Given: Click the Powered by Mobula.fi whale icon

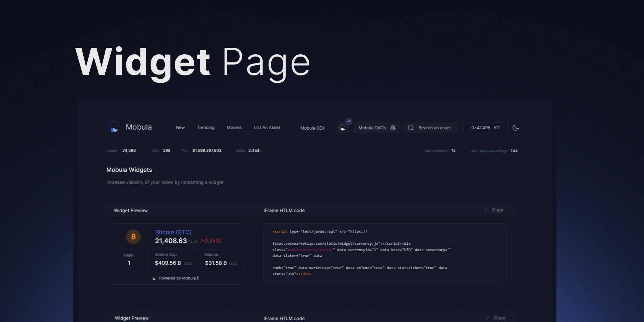Looking at the screenshot, I should (x=154, y=278).
